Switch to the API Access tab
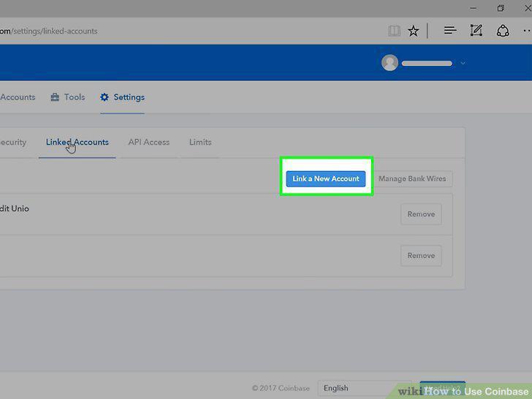The width and height of the screenshot is (532, 399). click(149, 142)
